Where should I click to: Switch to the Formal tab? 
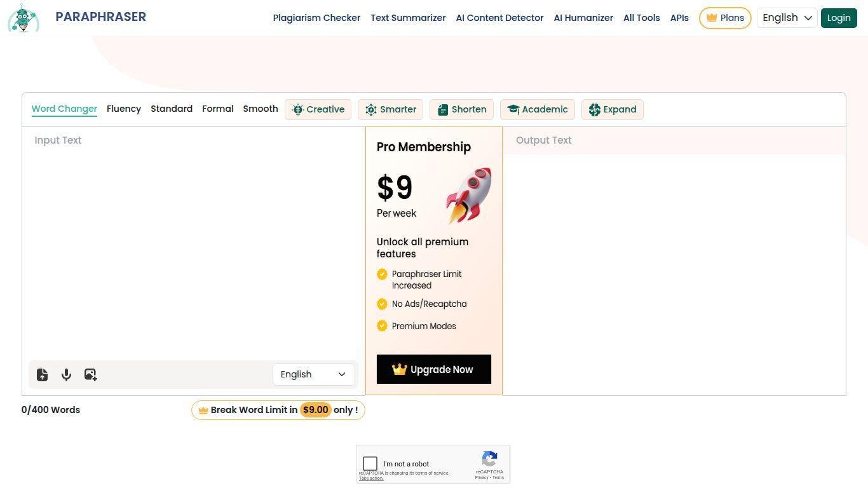coord(218,109)
